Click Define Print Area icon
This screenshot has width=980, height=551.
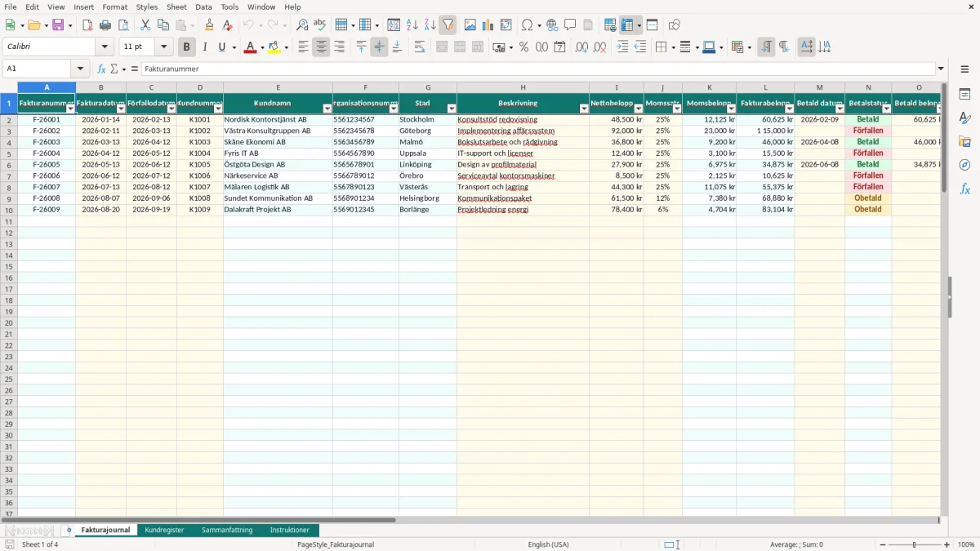(x=610, y=25)
